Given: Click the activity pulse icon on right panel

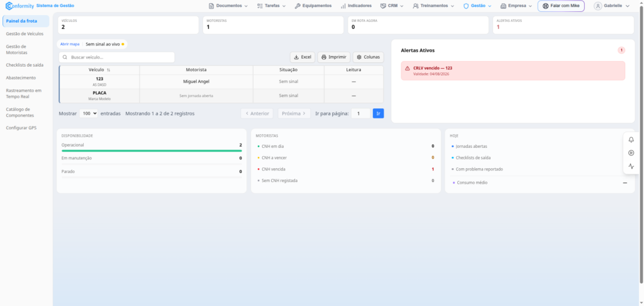Looking at the screenshot, I should click(x=631, y=166).
